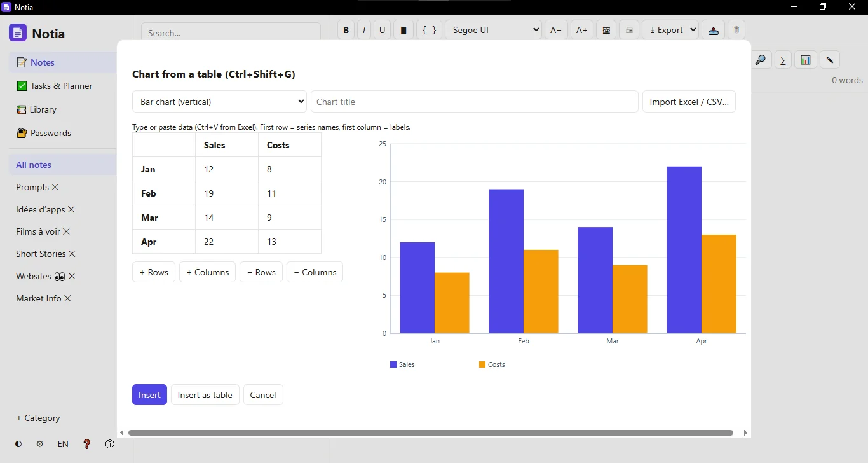Toggle underline formatting in the toolbar

(382, 30)
